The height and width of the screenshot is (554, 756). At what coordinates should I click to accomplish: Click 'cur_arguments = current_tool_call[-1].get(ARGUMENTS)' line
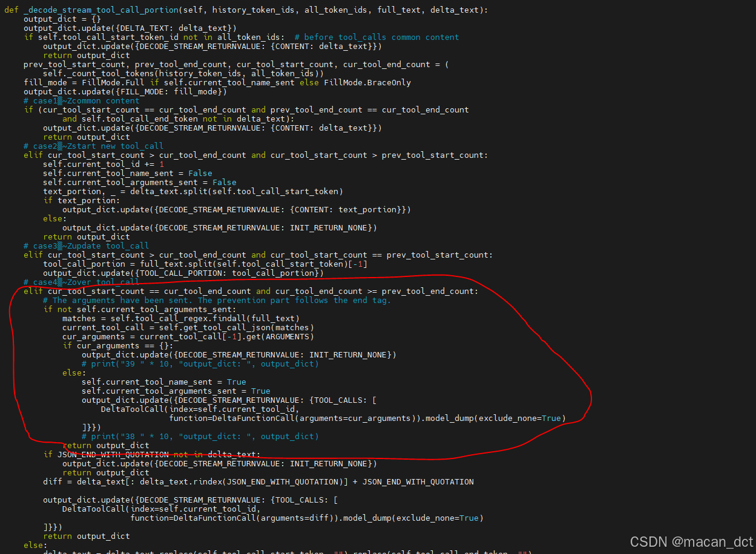(x=188, y=336)
